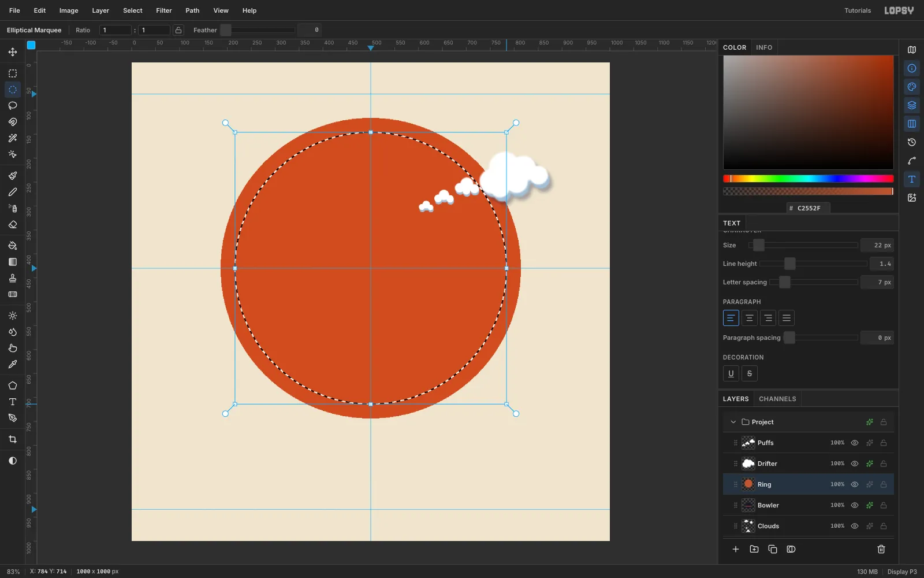Align paragraph text left
Screen dimensions: 924x578
pos(731,318)
